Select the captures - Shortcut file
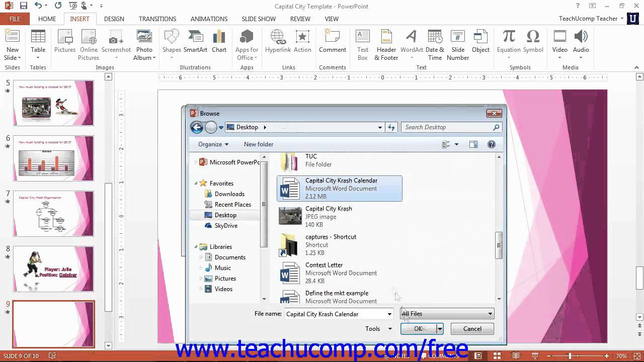This screenshot has height=362, width=644. point(340,245)
